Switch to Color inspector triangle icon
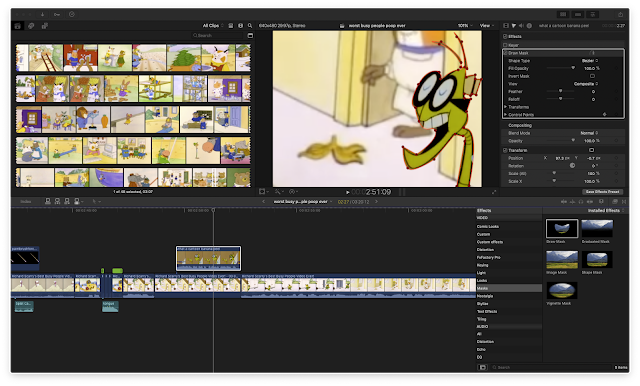Image resolution: width=640 pixels, height=386 pixels. click(x=514, y=26)
